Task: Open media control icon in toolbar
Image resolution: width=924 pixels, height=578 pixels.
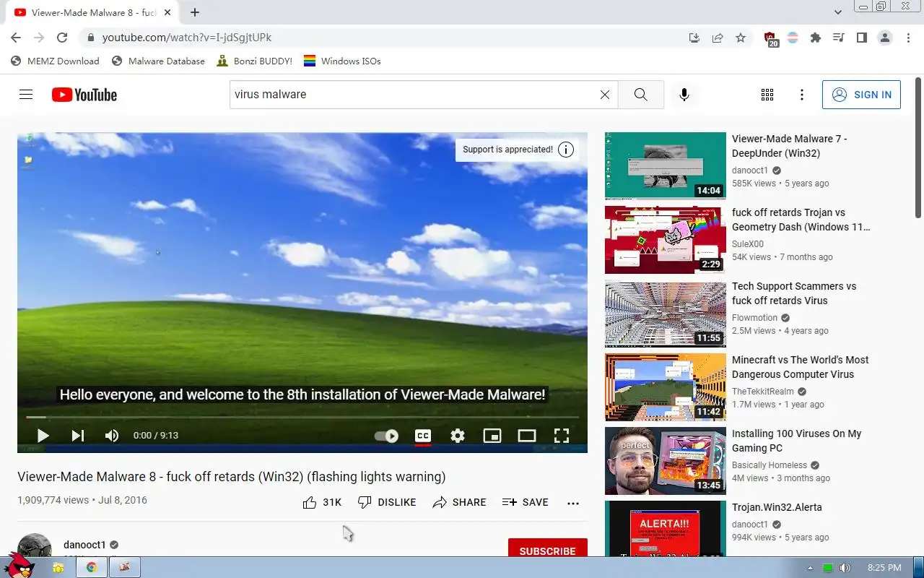Action: click(838, 38)
